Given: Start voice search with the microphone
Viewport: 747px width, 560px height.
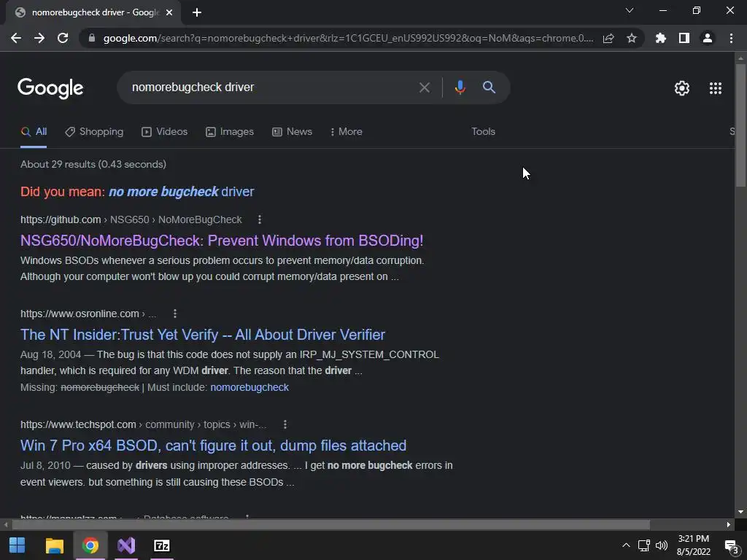Looking at the screenshot, I should pos(460,87).
